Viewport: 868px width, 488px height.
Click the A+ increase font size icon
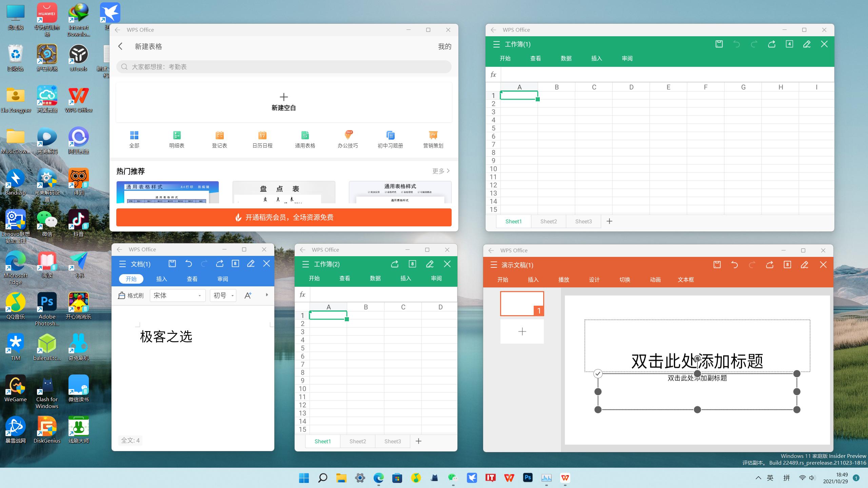point(248,295)
